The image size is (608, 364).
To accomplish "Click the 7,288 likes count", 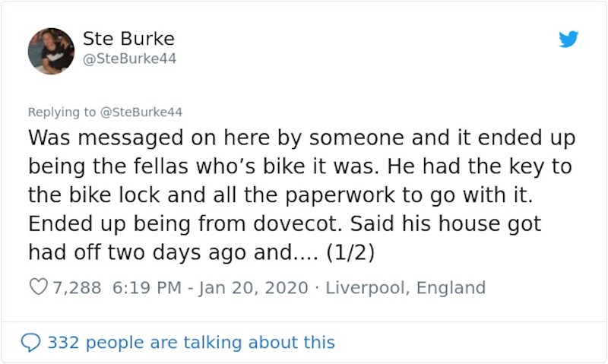I will click(x=77, y=288).
